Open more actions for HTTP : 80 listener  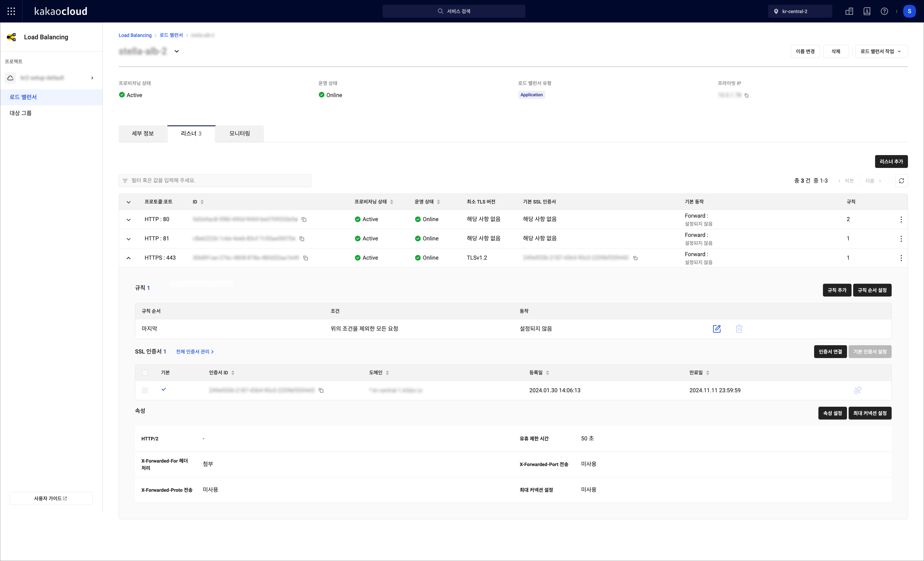[901, 220]
